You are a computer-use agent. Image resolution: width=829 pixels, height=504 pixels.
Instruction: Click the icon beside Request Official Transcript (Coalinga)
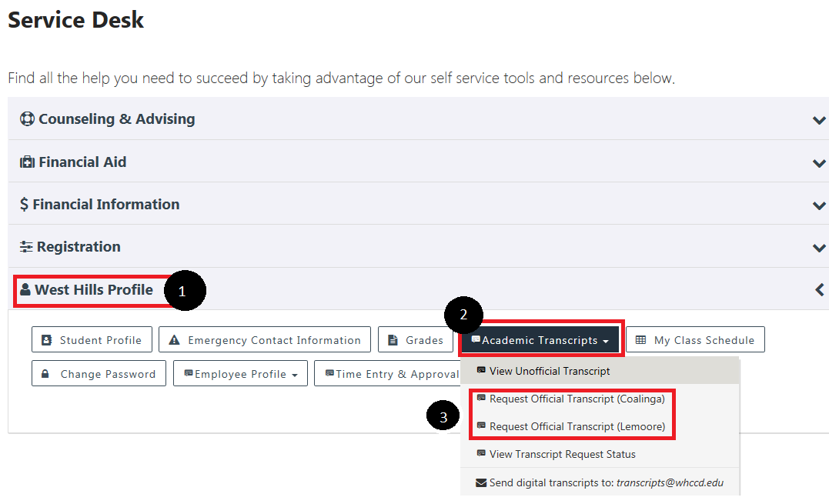[x=481, y=397]
